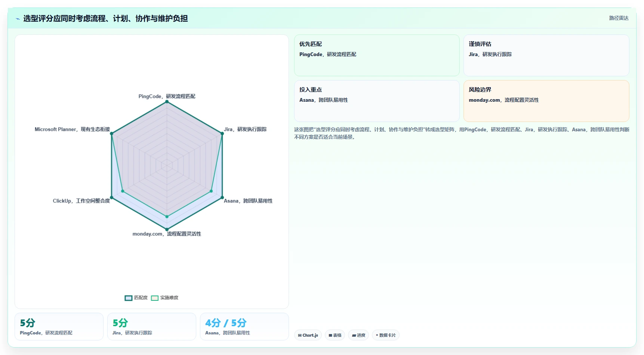Click the radar axis label Jira，研发执行跟踪
Screen dimensions: 644x355
245,129
